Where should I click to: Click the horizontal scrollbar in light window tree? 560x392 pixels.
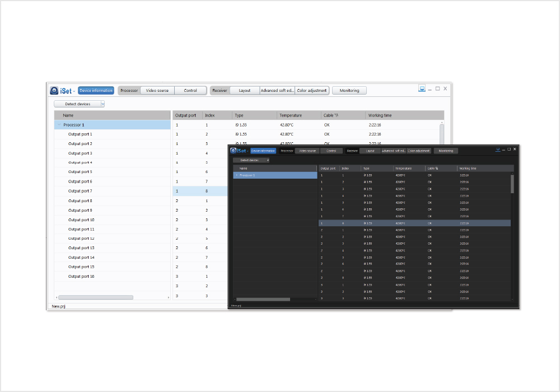[96, 297]
